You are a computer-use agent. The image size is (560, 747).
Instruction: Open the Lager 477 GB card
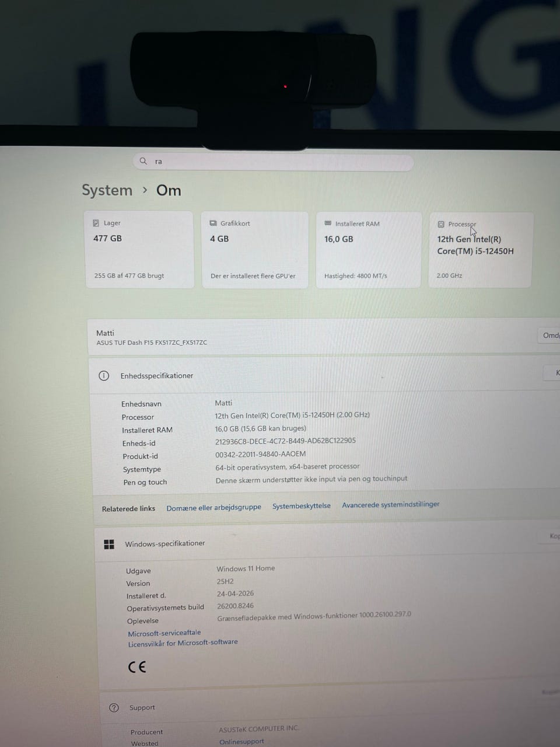click(139, 250)
